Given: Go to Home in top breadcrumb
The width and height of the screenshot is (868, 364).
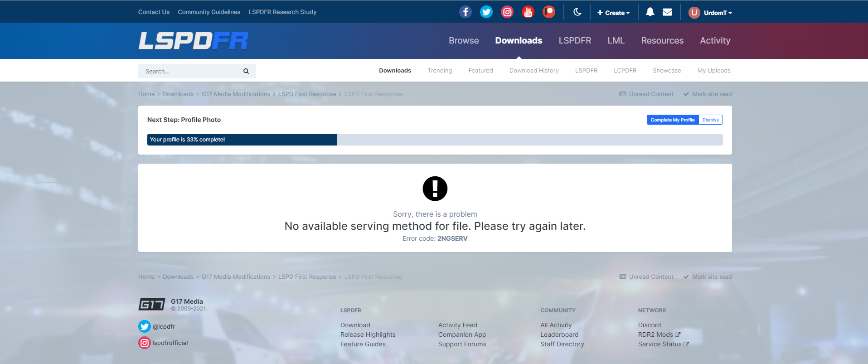Looking at the screenshot, I should coord(146,94).
